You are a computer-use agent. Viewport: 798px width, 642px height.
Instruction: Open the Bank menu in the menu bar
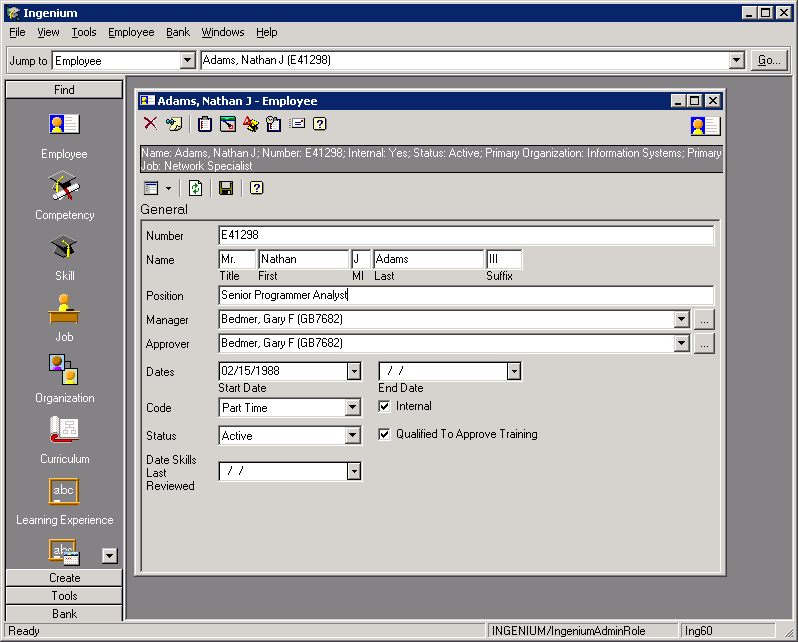coord(178,32)
